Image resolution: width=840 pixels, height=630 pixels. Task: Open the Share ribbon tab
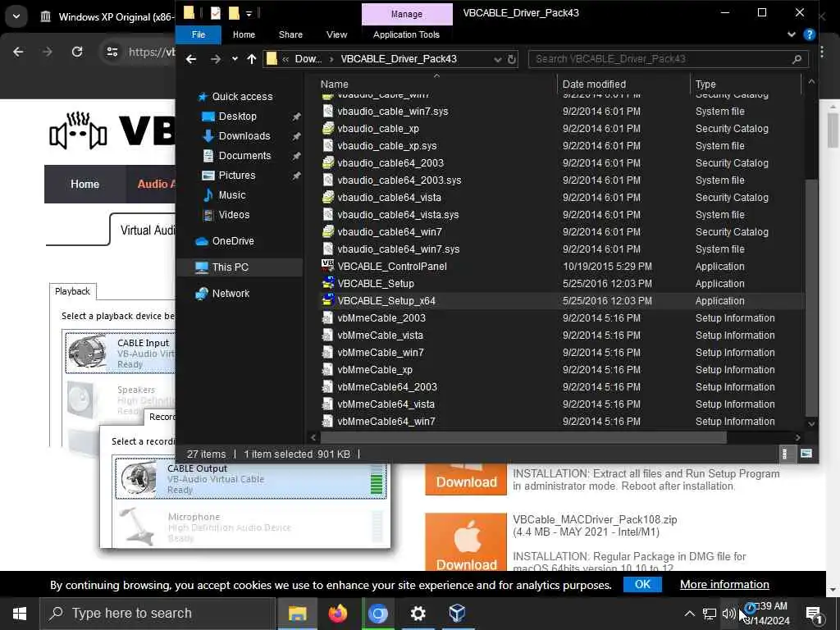[290, 34]
